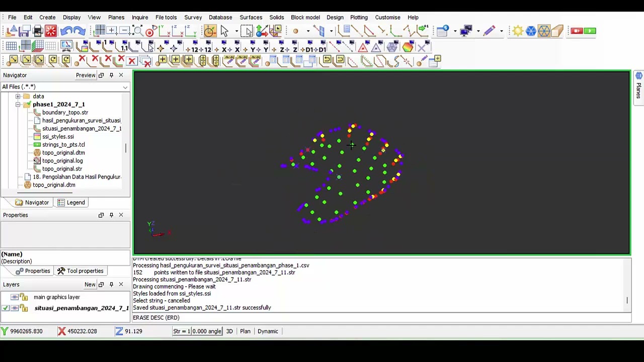Open the Survey menu
This screenshot has width=644, height=362.
193,17
